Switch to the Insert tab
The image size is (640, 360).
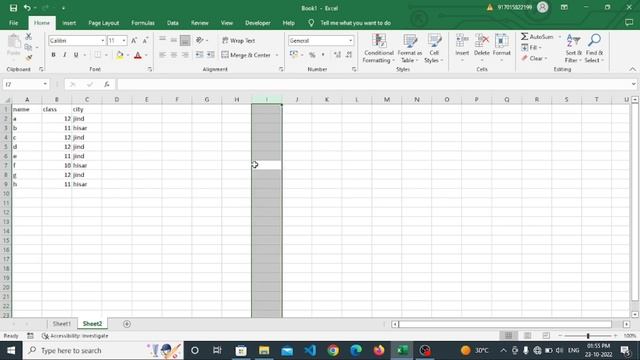coord(69,23)
